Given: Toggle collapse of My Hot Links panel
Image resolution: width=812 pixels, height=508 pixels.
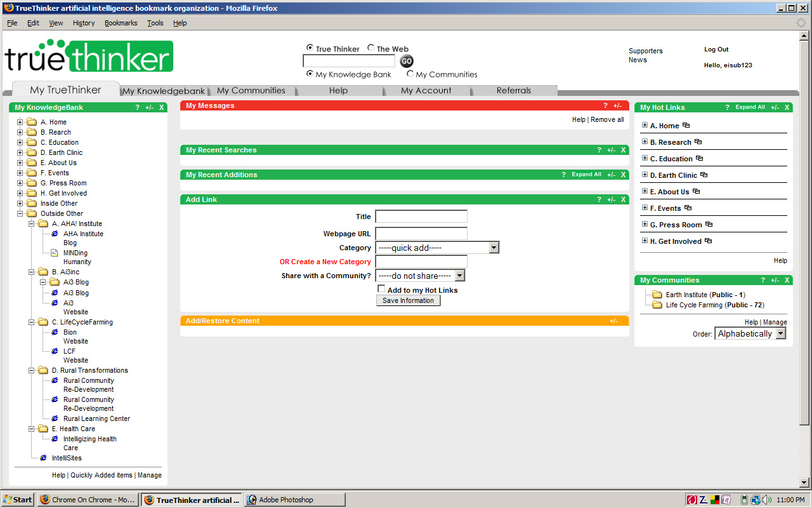Looking at the screenshot, I should coord(775,107).
